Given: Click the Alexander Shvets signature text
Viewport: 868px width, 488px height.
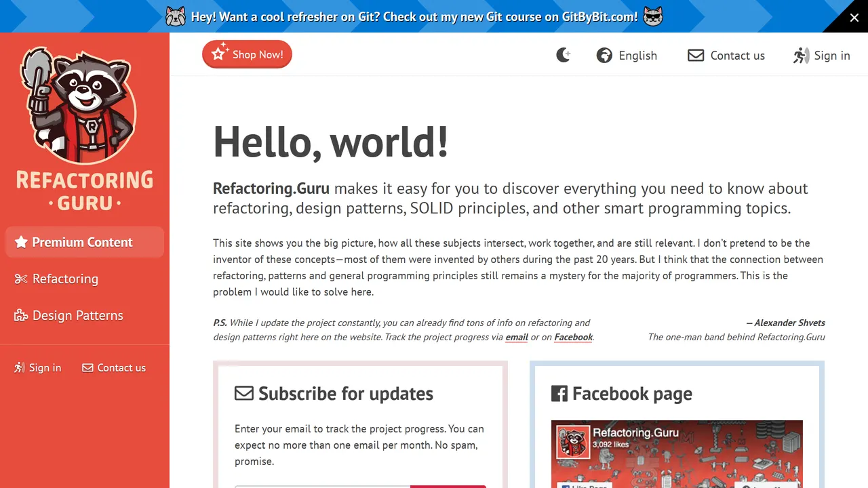Looking at the screenshot, I should click(785, 323).
